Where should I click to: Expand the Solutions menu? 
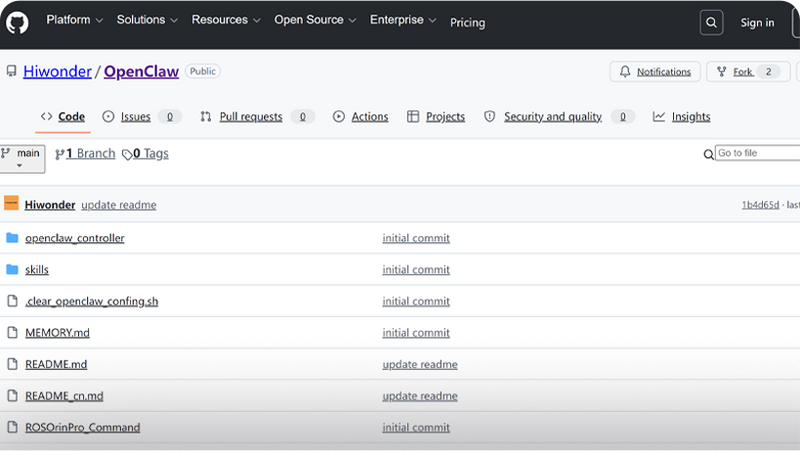coord(147,20)
